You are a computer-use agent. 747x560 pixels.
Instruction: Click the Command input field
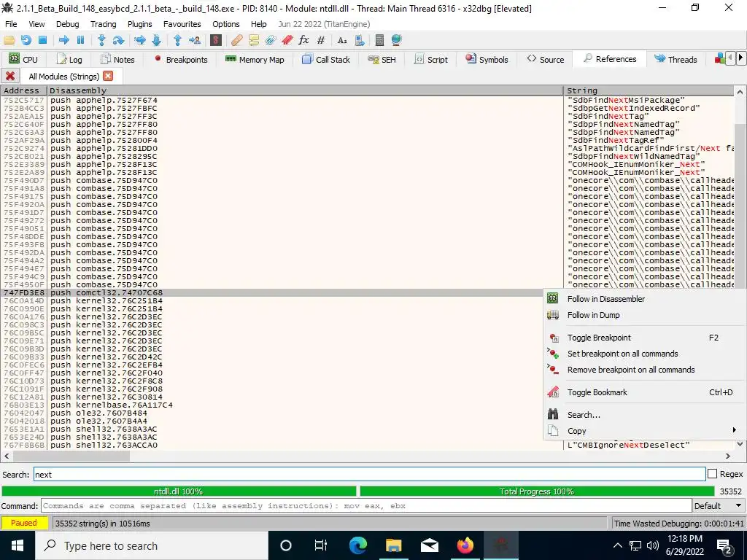click(366, 506)
